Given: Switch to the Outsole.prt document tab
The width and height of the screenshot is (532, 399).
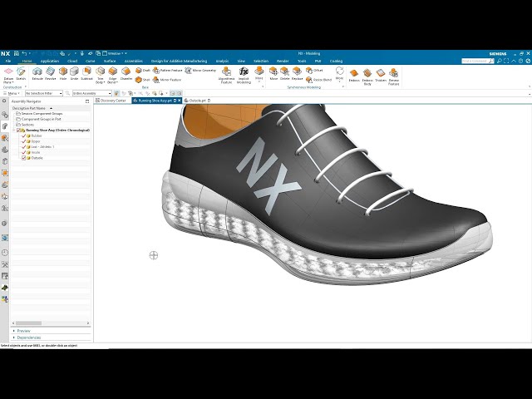Looking at the screenshot, I should pyautogui.click(x=198, y=101).
